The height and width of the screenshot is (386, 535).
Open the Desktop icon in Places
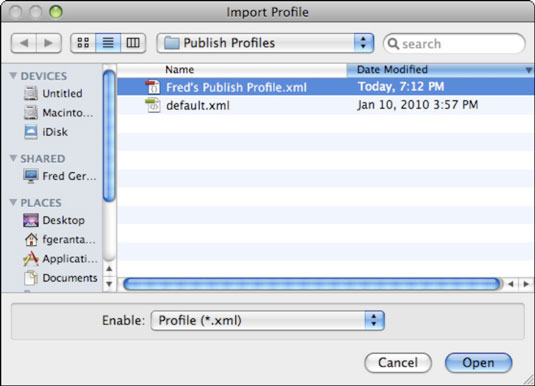[x=31, y=220]
